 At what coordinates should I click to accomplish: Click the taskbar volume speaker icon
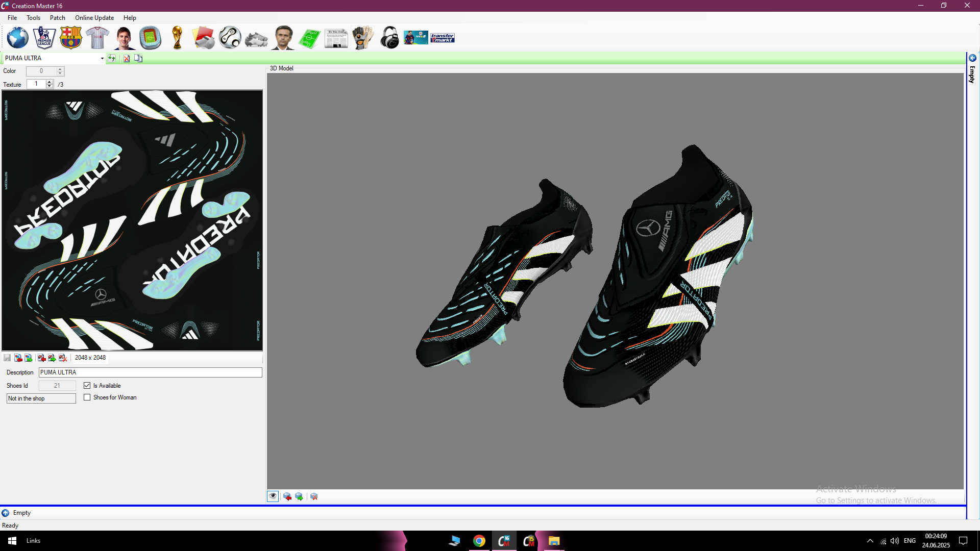(895, 541)
